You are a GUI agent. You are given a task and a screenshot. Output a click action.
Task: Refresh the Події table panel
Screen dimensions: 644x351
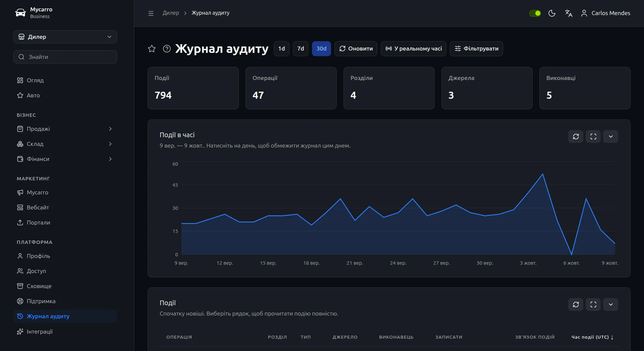576,304
